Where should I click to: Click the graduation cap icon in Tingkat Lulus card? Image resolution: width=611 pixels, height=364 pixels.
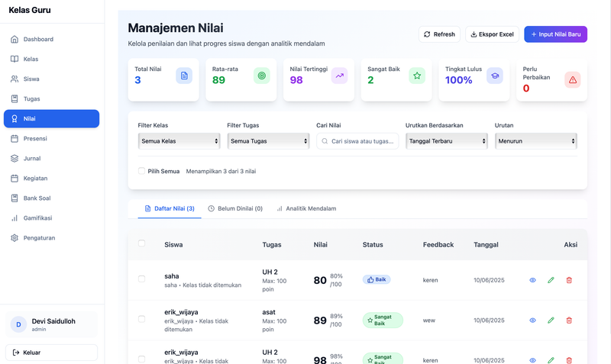click(x=494, y=76)
